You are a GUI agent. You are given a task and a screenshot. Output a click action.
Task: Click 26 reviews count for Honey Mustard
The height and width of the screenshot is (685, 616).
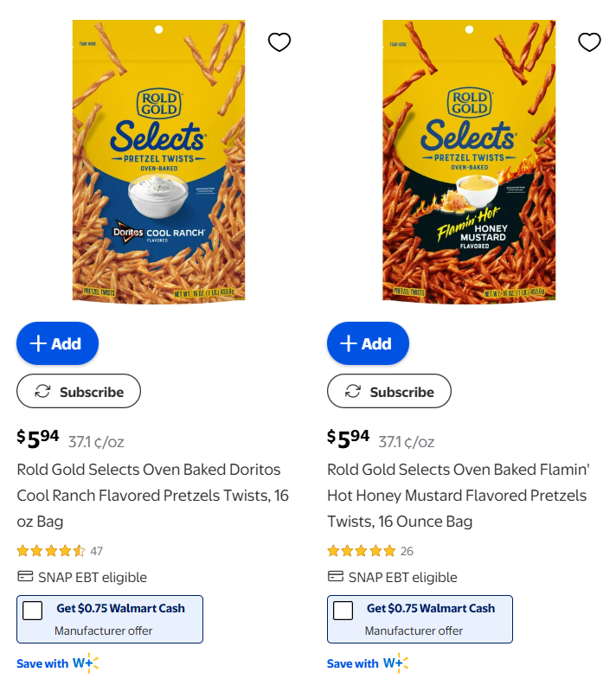tap(407, 551)
